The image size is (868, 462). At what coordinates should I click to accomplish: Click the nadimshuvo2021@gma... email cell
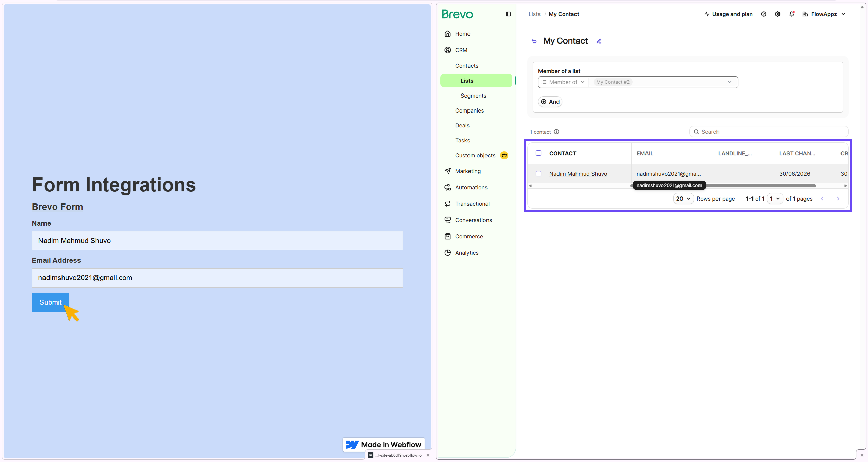(x=668, y=174)
